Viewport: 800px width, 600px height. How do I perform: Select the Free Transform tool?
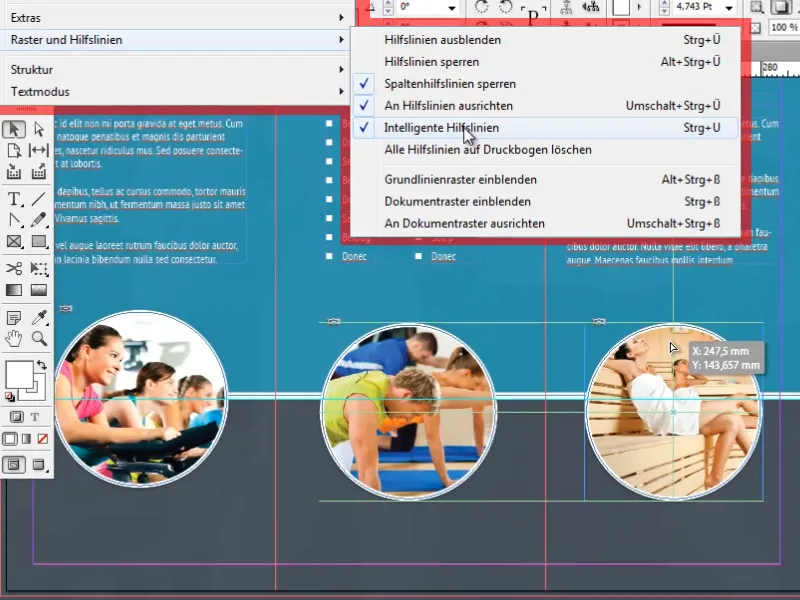(x=39, y=268)
